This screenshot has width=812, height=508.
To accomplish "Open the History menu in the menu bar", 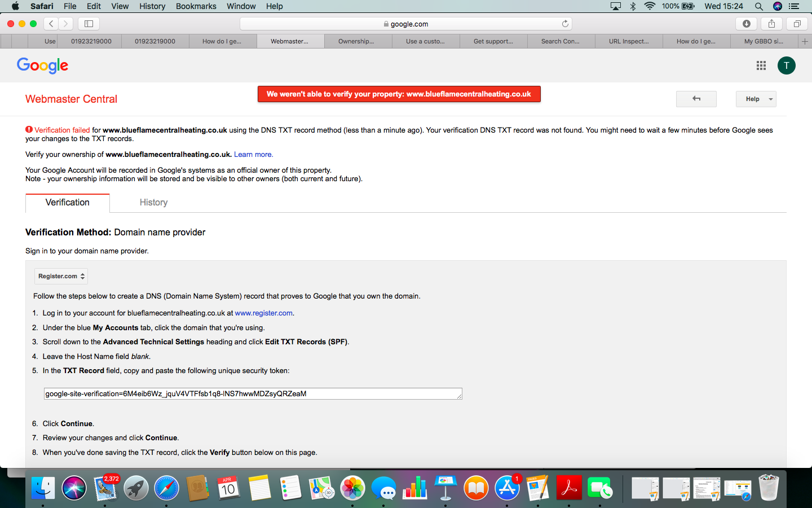I will pyautogui.click(x=152, y=6).
